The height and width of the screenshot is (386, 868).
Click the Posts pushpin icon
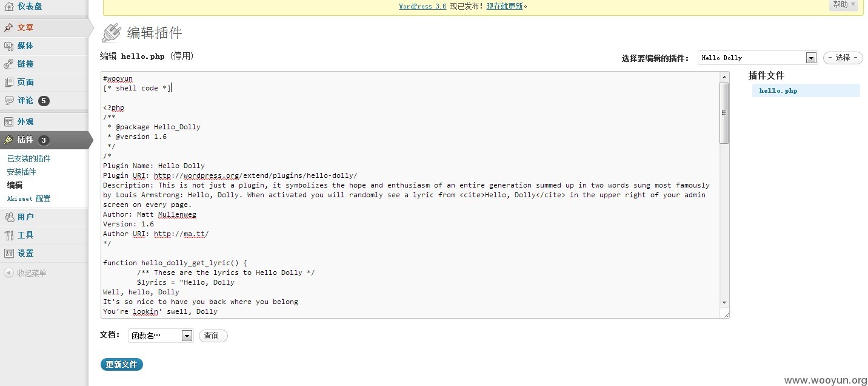[8, 27]
